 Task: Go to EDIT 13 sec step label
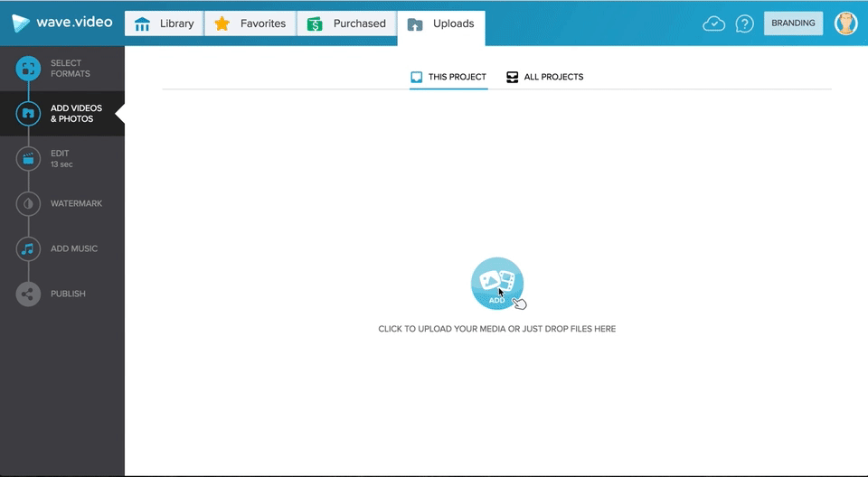tap(61, 158)
